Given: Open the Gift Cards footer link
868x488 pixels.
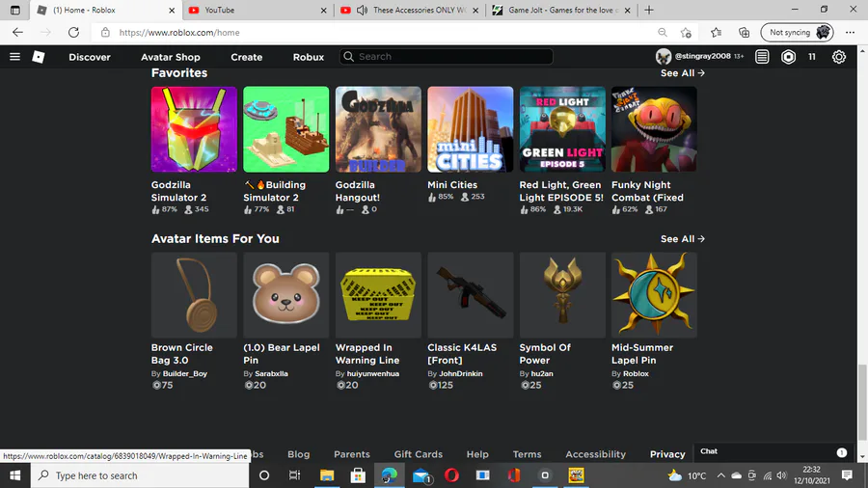Looking at the screenshot, I should [418, 454].
